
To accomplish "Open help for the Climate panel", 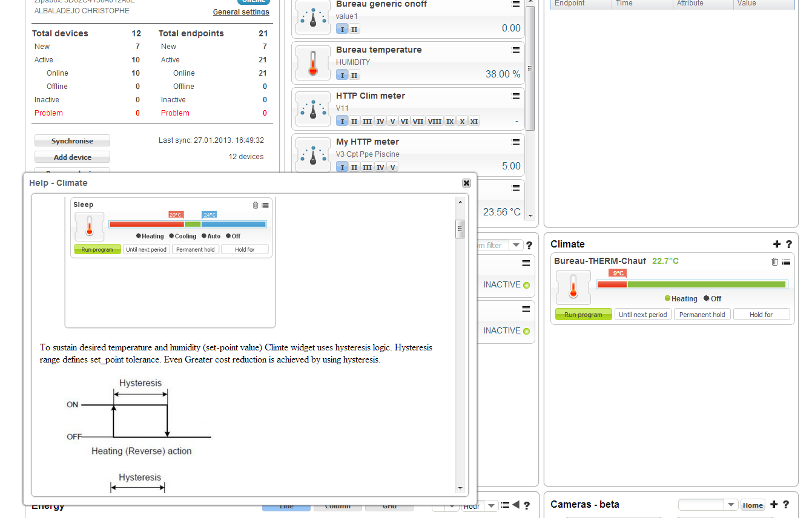I will [x=788, y=244].
